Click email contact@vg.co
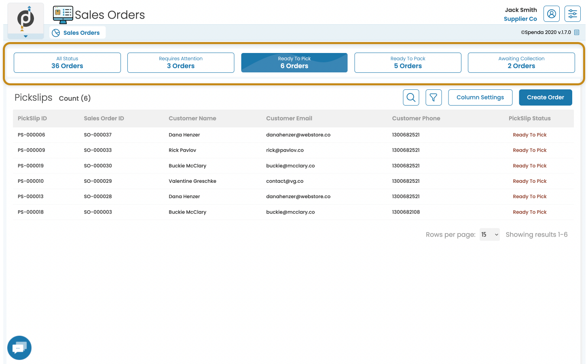This screenshot has width=588, height=364. click(285, 181)
